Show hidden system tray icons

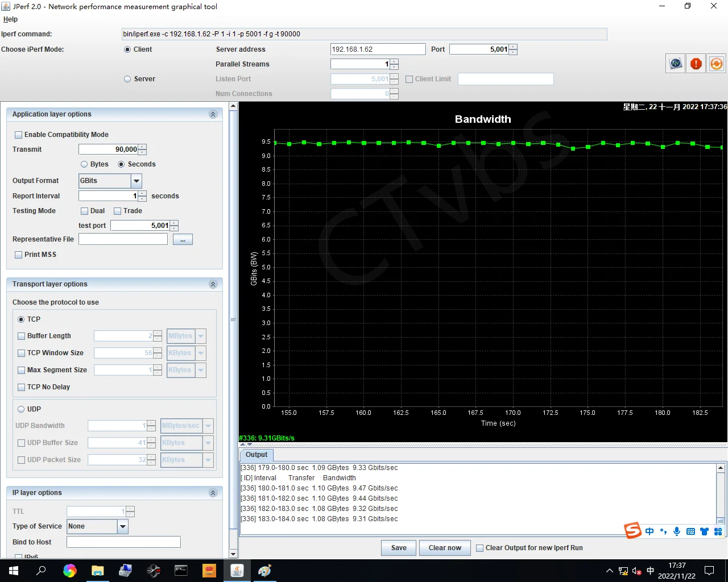(x=610, y=571)
